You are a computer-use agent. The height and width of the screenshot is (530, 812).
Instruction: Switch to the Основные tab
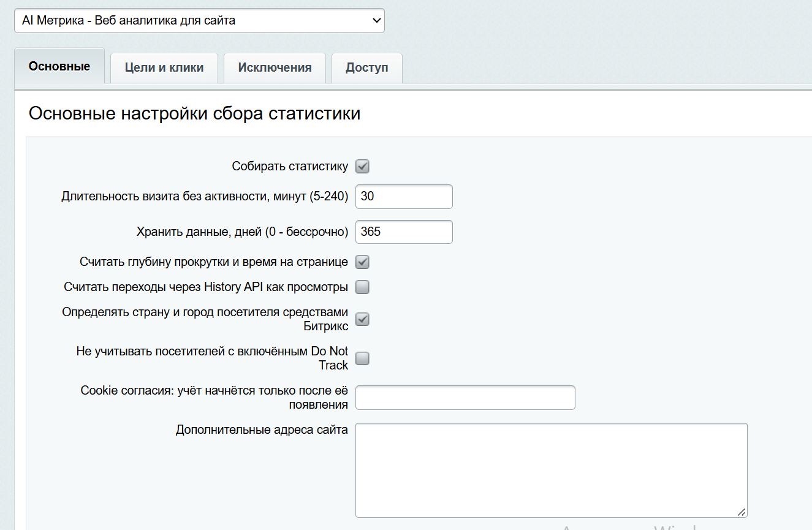pos(59,66)
